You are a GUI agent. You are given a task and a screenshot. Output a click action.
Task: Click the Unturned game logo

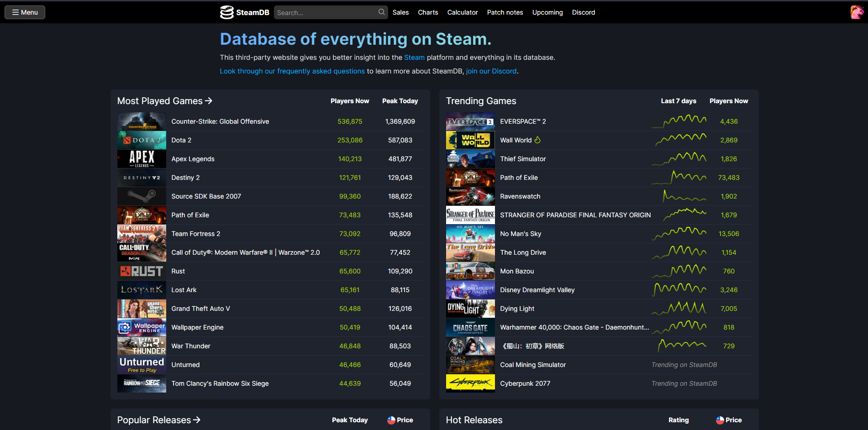point(142,365)
